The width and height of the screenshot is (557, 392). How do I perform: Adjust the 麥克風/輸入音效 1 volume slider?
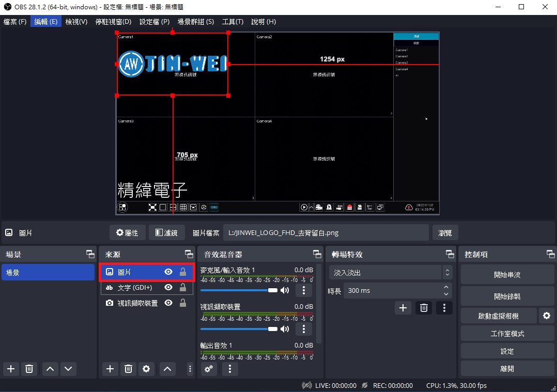[239, 290]
